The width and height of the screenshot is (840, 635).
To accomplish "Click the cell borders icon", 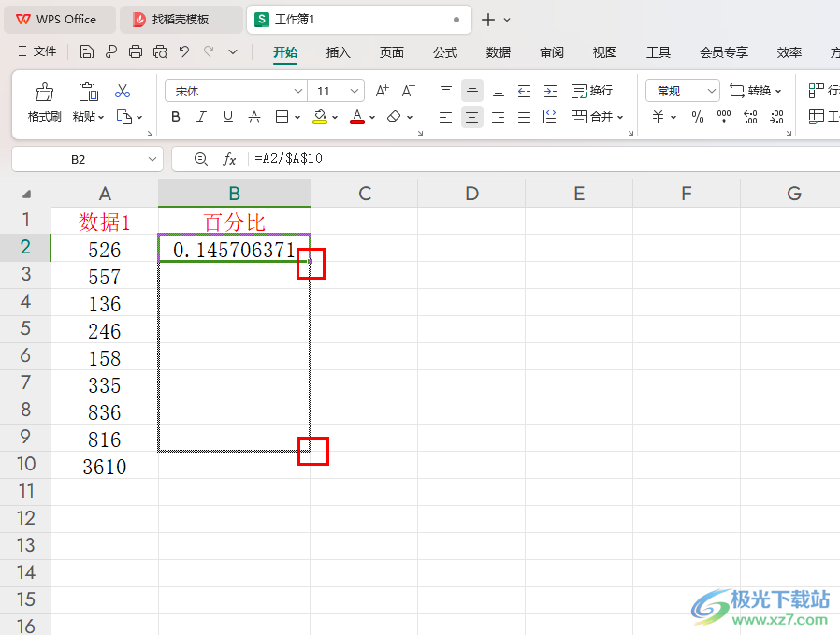I will [x=282, y=117].
